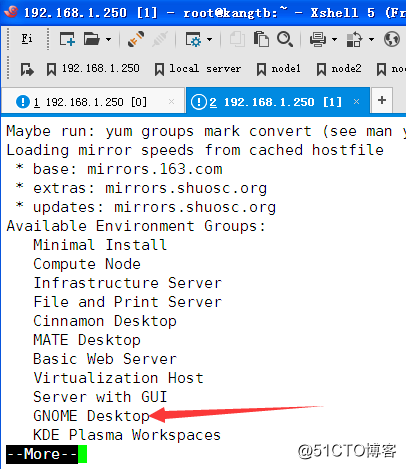The width and height of the screenshot is (406, 469).
Task: Add a new tab with plus button
Action: tap(382, 100)
